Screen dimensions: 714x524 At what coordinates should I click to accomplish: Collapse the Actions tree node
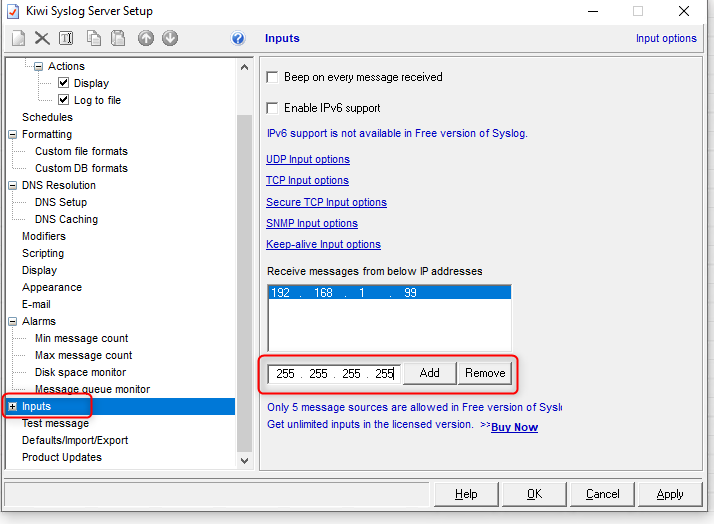click(39, 66)
